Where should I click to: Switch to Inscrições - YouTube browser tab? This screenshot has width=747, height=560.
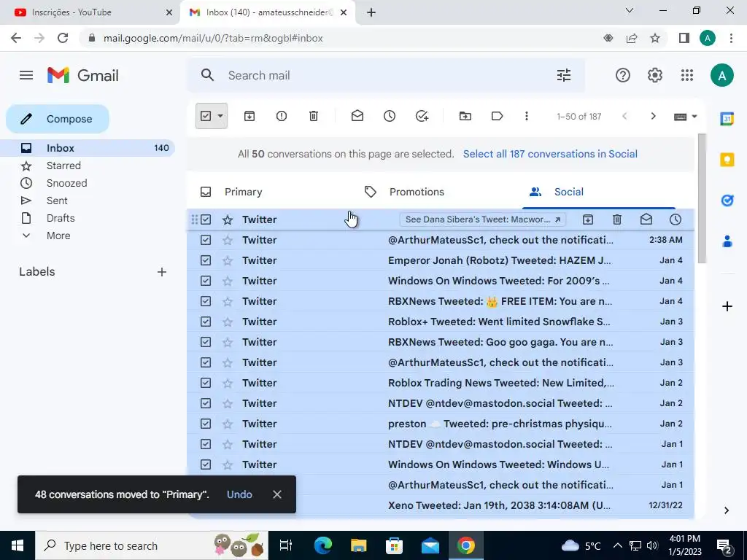(90, 12)
